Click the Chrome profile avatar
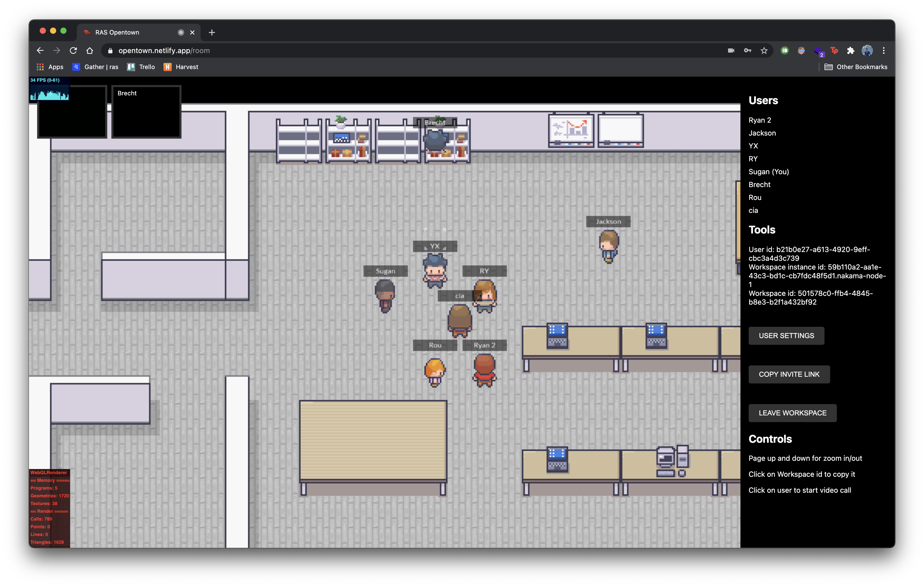 pos(867,51)
